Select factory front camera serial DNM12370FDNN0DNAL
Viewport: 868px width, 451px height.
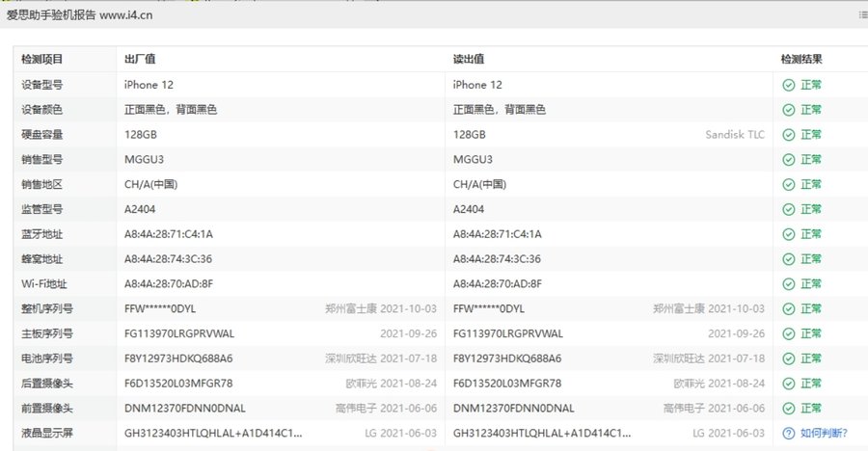tap(184, 409)
